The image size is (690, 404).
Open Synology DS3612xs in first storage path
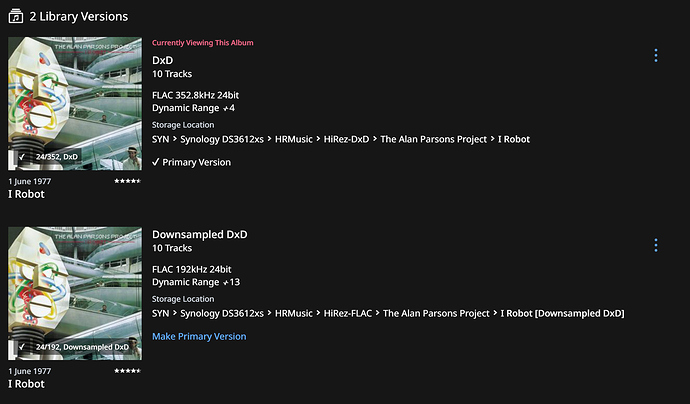(x=222, y=140)
